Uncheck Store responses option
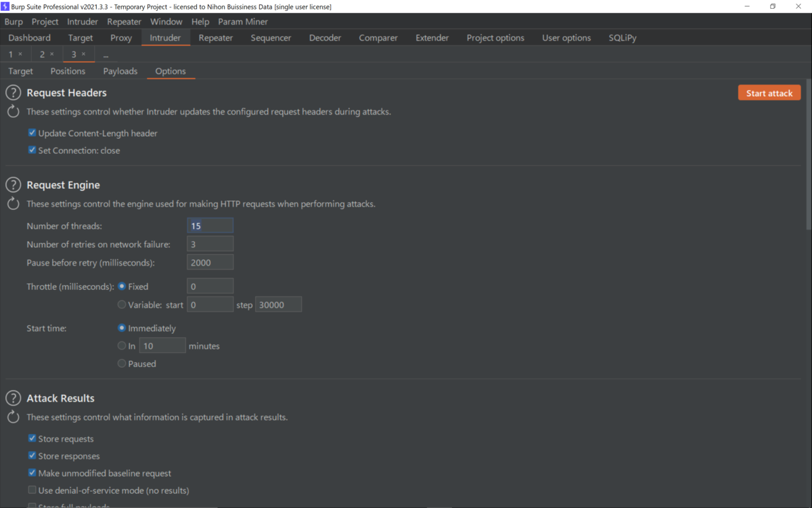The width and height of the screenshot is (812, 508). point(32,456)
